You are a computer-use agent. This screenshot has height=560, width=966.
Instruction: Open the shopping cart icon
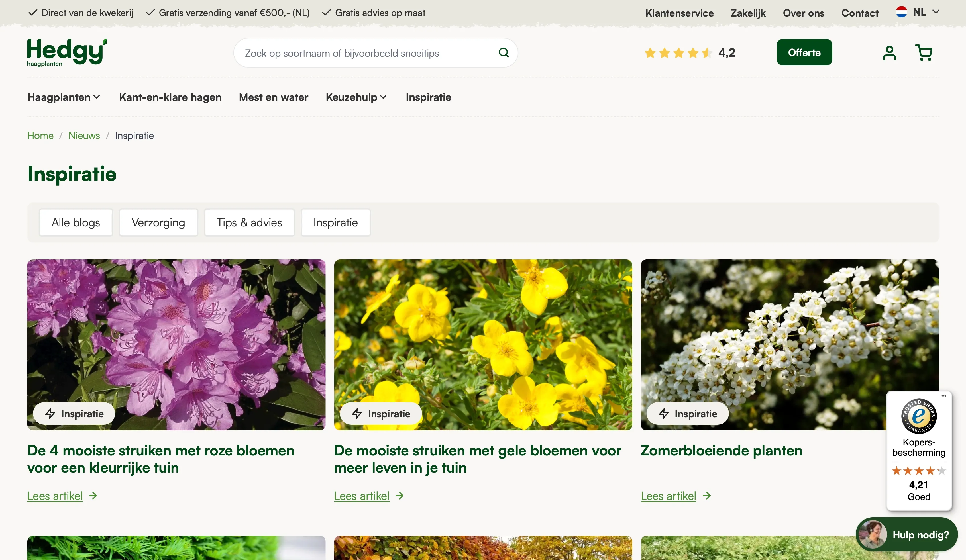click(924, 53)
